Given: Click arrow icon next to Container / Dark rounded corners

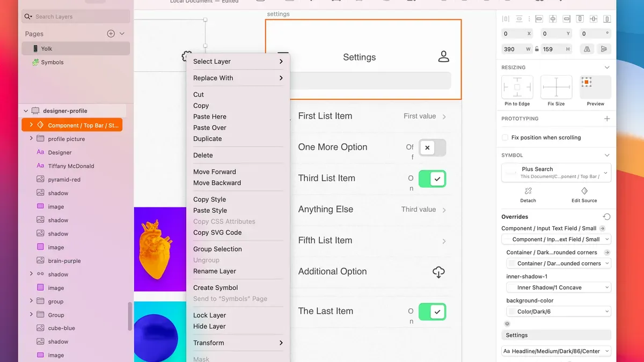Looking at the screenshot, I should [x=607, y=253].
